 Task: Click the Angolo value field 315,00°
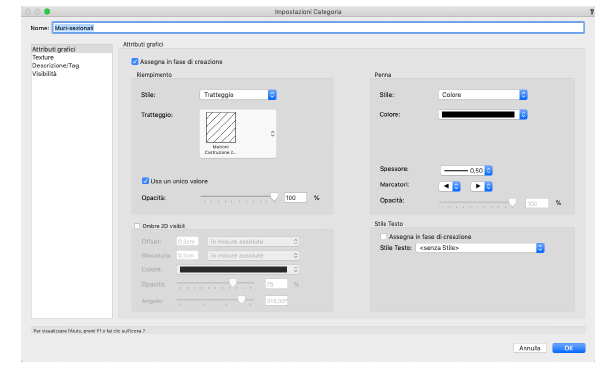(x=276, y=301)
